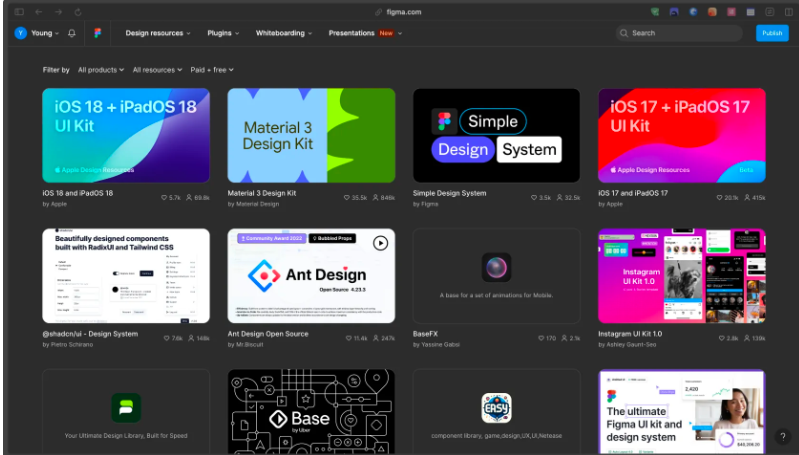This screenshot has width=799, height=455.
Task: Expand the Whiteboarding menu
Action: (x=284, y=33)
